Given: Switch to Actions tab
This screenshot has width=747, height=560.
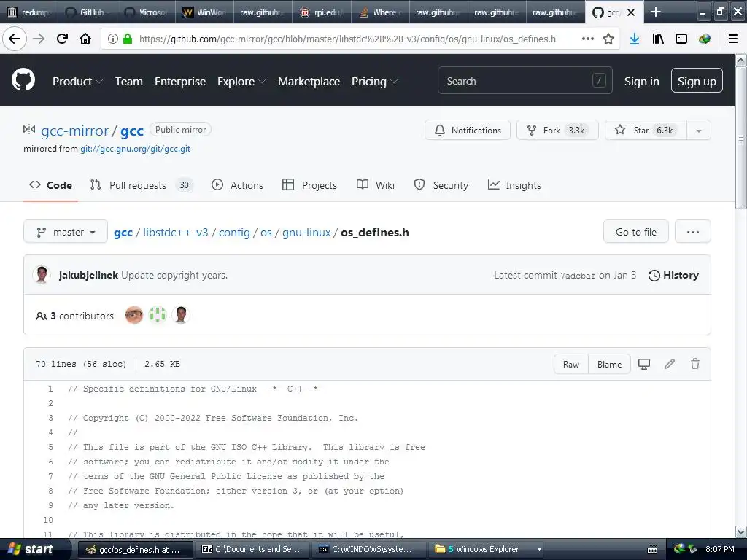Looking at the screenshot, I should (x=237, y=185).
